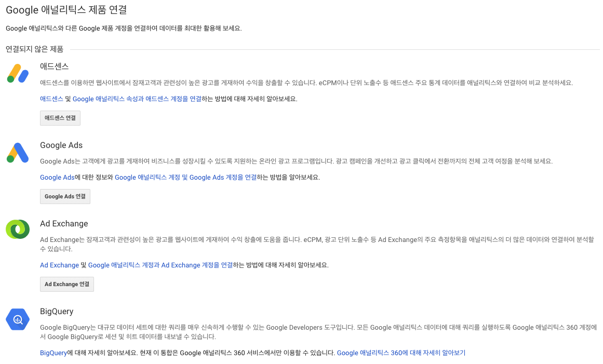Open the '애드센스' help link
Screen dimensions: 603x364
51,99
